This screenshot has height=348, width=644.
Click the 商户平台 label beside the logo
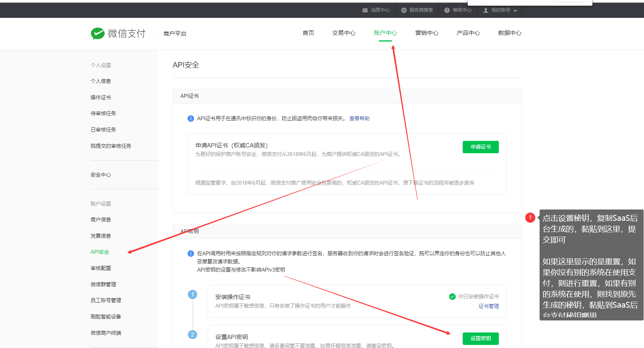tap(175, 34)
